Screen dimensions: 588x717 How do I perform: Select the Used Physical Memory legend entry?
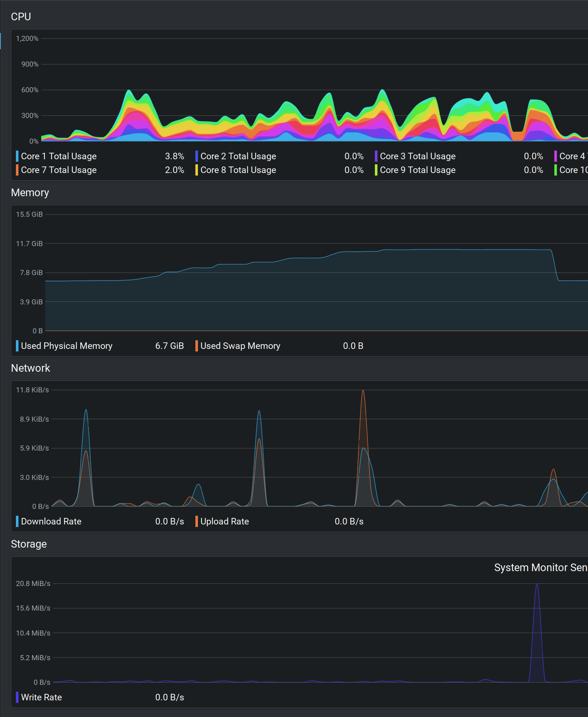click(x=67, y=346)
